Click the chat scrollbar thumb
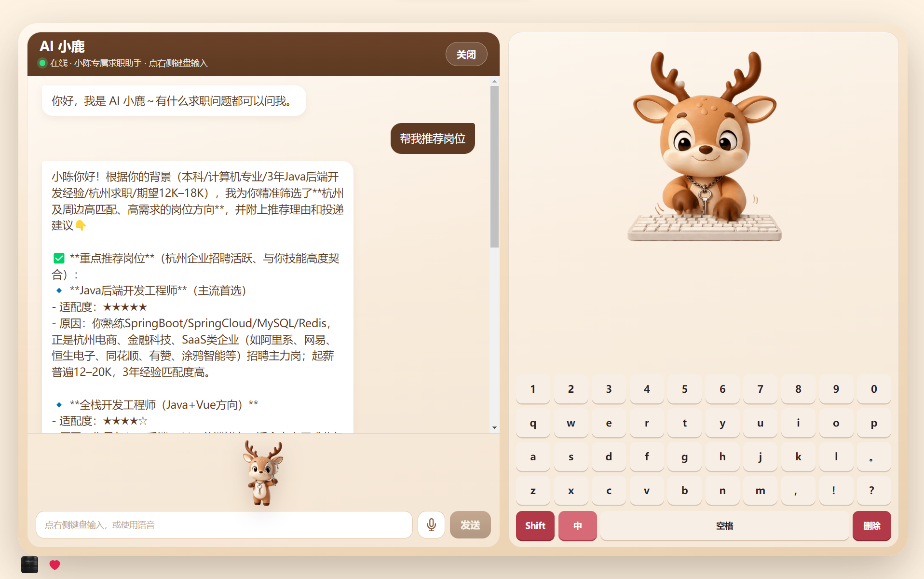This screenshot has width=924, height=579. pyautogui.click(x=494, y=166)
